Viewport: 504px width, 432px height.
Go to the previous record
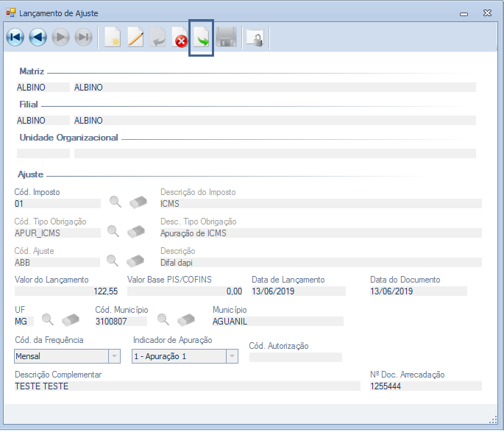38,38
